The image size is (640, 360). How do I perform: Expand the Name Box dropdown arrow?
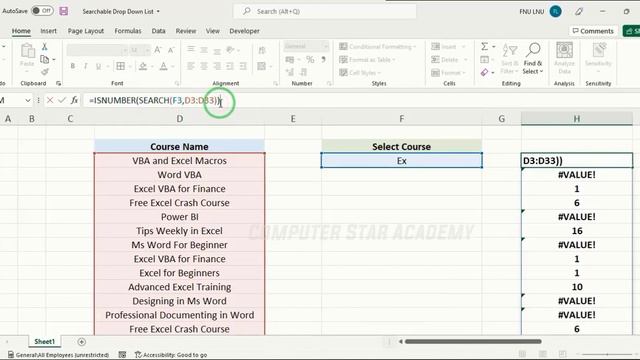pos(27,100)
